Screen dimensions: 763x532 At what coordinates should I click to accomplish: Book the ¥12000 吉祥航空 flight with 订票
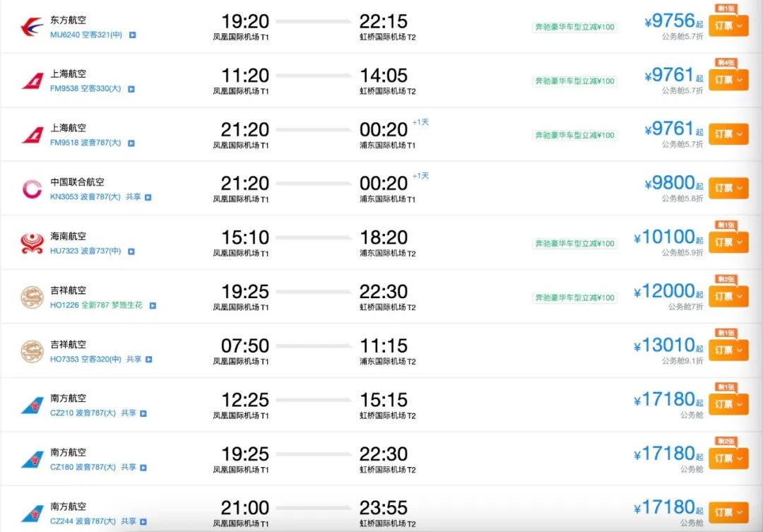[728, 296]
